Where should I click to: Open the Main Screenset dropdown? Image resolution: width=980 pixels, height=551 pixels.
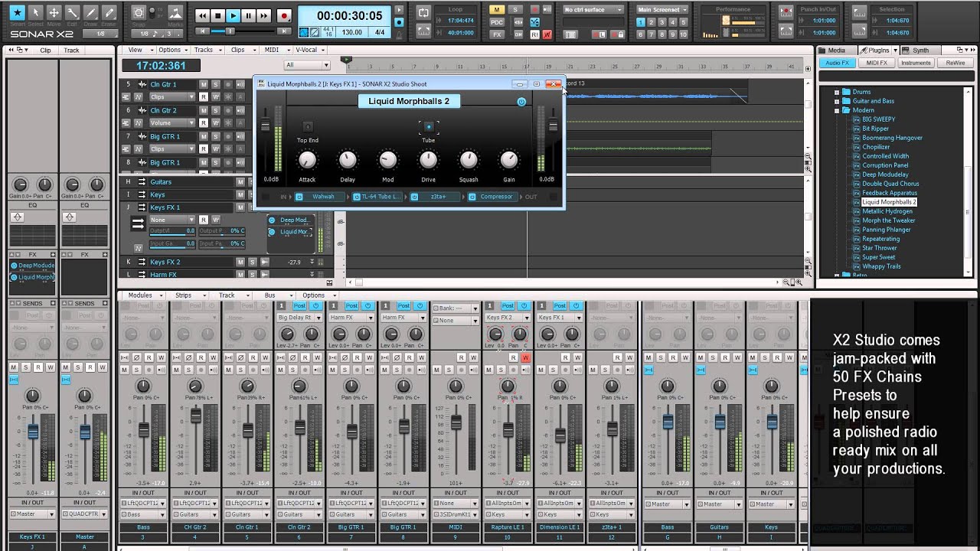click(661, 10)
